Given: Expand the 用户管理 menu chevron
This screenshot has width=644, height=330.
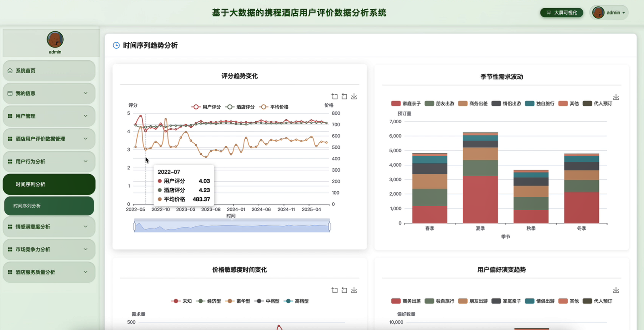Looking at the screenshot, I should tap(85, 116).
